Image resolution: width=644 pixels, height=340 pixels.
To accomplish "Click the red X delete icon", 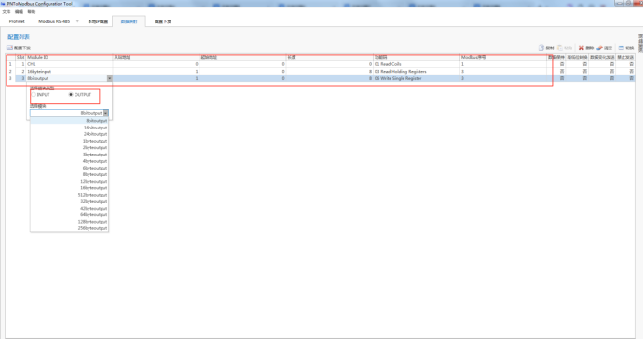I will click(x=582, y=48).
